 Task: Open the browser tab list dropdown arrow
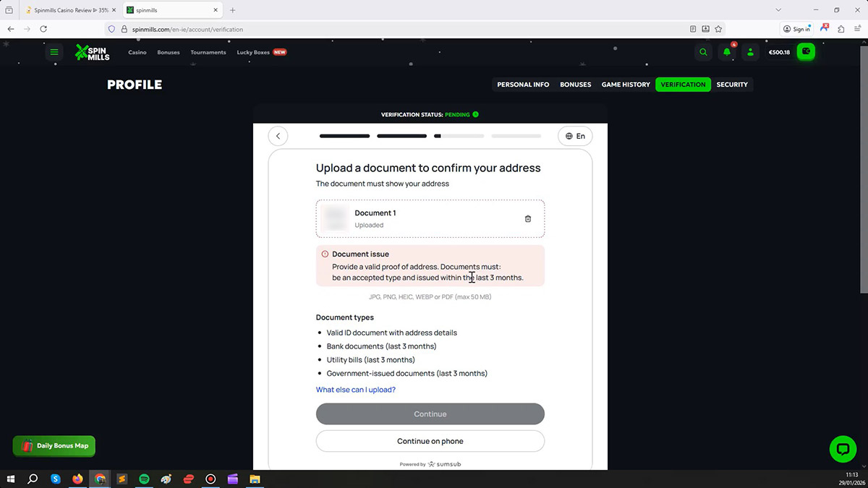pos(778,10)
